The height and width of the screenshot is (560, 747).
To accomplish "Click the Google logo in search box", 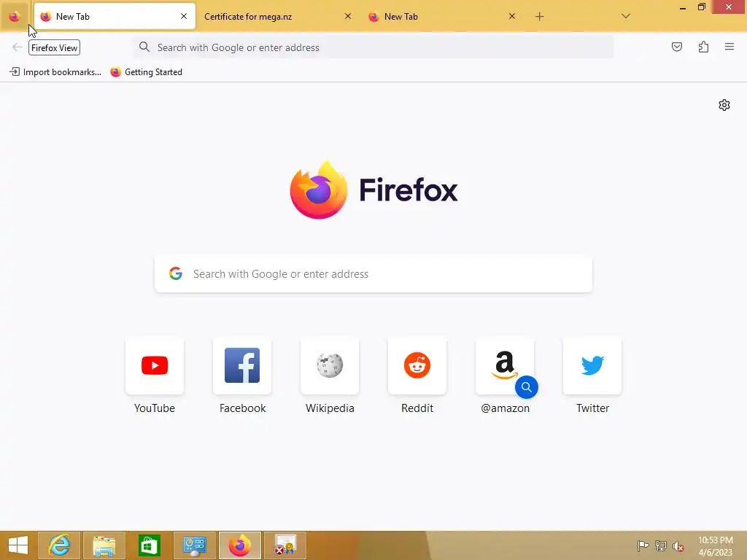I will (176, 273).
